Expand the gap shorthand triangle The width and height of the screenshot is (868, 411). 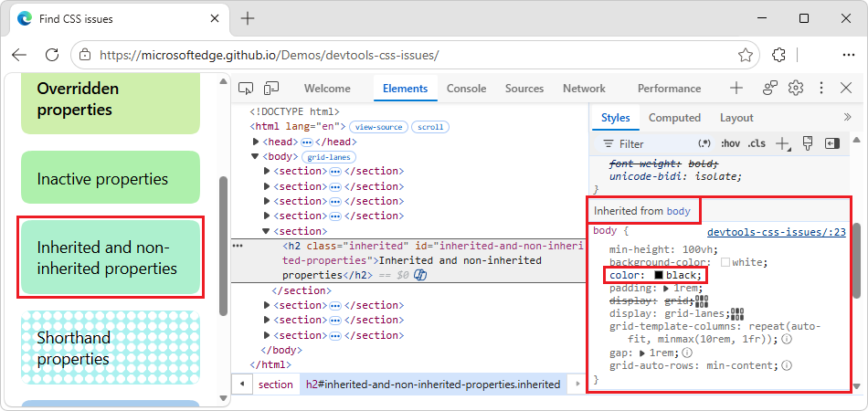coord(642,353)
